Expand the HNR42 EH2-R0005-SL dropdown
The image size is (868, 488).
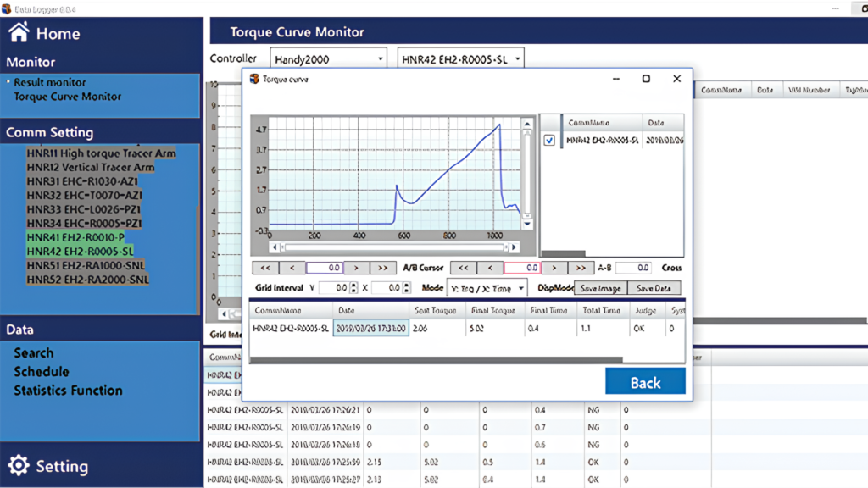460,59
